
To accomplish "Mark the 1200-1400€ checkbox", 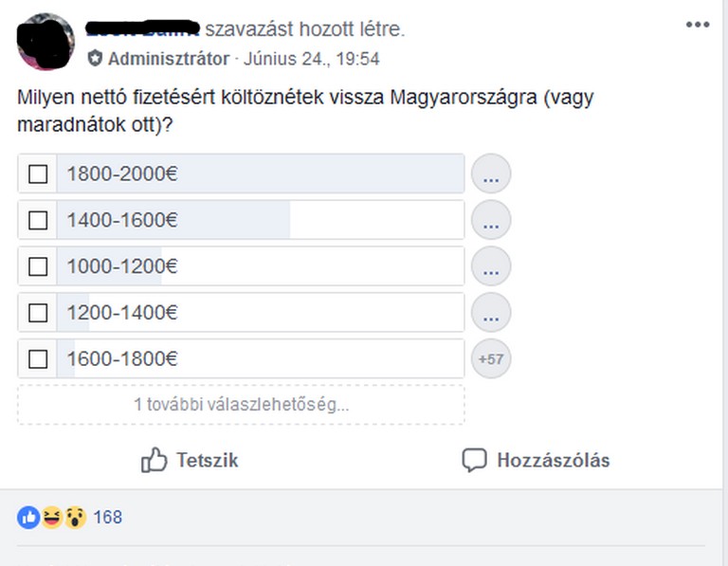I will pyautogui.click(x=38, y=313).
